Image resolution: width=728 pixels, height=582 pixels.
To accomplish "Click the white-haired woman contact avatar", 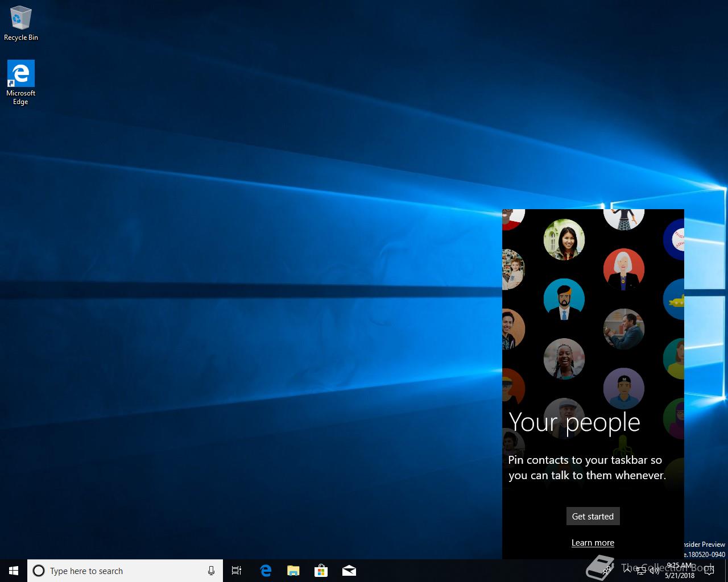I will click(x=623, y=268).
